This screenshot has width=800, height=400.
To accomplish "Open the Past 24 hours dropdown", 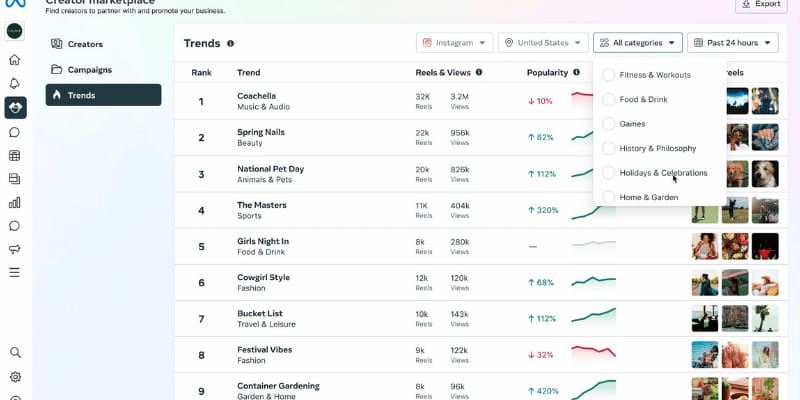I will 733,43.
